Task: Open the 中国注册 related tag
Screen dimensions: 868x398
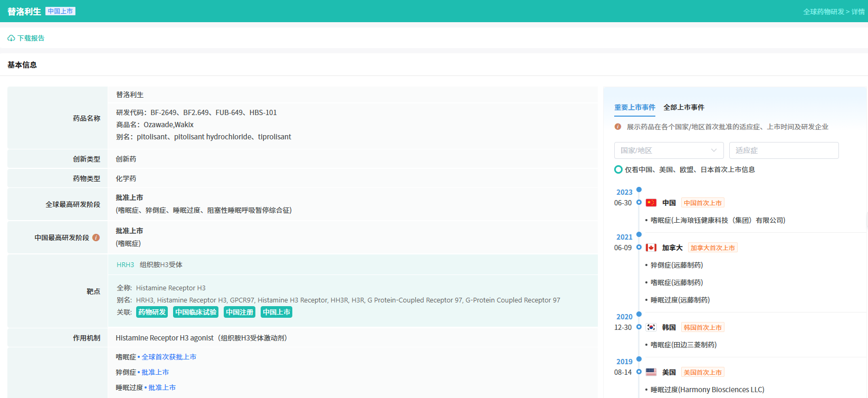Action: pos(240,312)
